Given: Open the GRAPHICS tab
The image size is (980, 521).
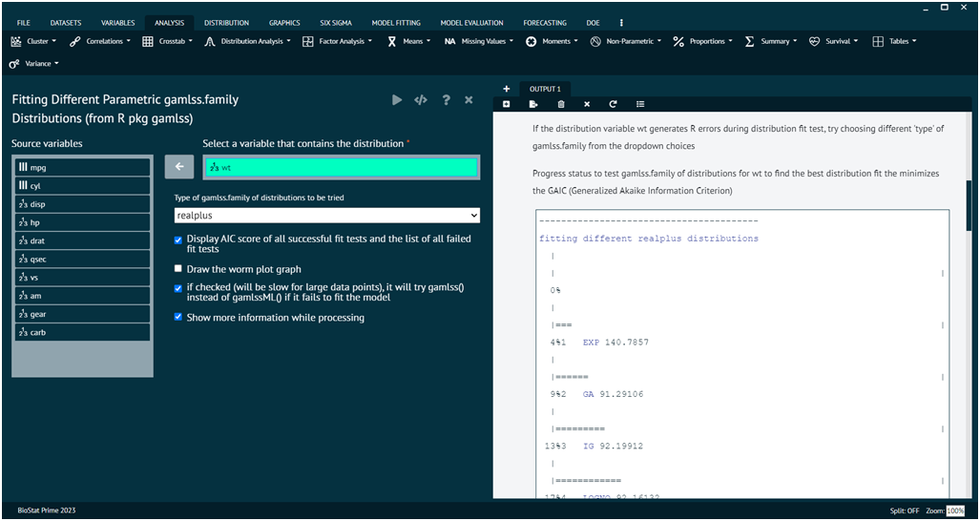Looking at the screenshot, I should pyautogui.click(x=284, y=23).
